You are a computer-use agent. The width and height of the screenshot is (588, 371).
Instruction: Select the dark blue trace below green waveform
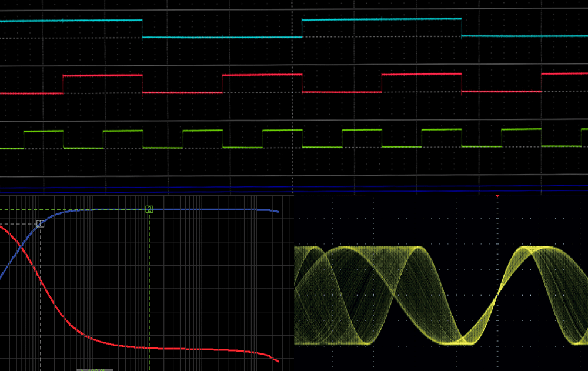[294, 188]
